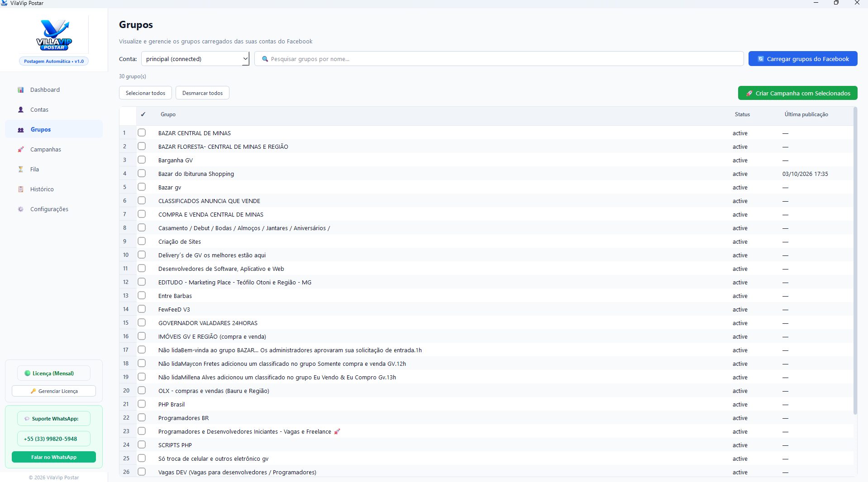Click the VilaVip Postar logo
The image size is (868, 482).
pos(54,35)
